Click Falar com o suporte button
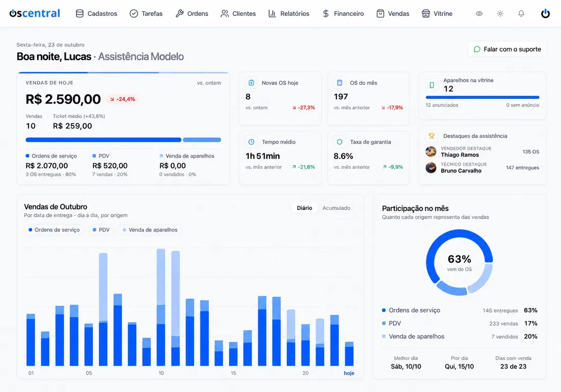The image size is (561, 392). tap(507, 49)
